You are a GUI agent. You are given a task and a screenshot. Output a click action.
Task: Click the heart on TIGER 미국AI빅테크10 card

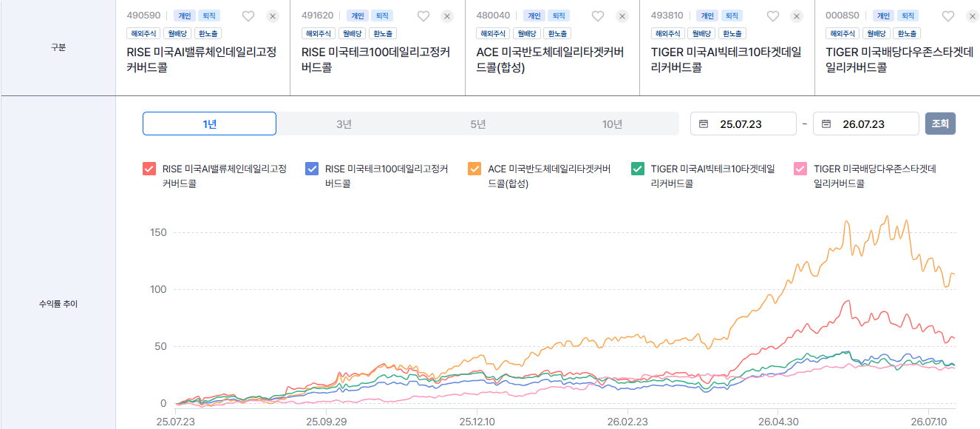click(773, 16)
